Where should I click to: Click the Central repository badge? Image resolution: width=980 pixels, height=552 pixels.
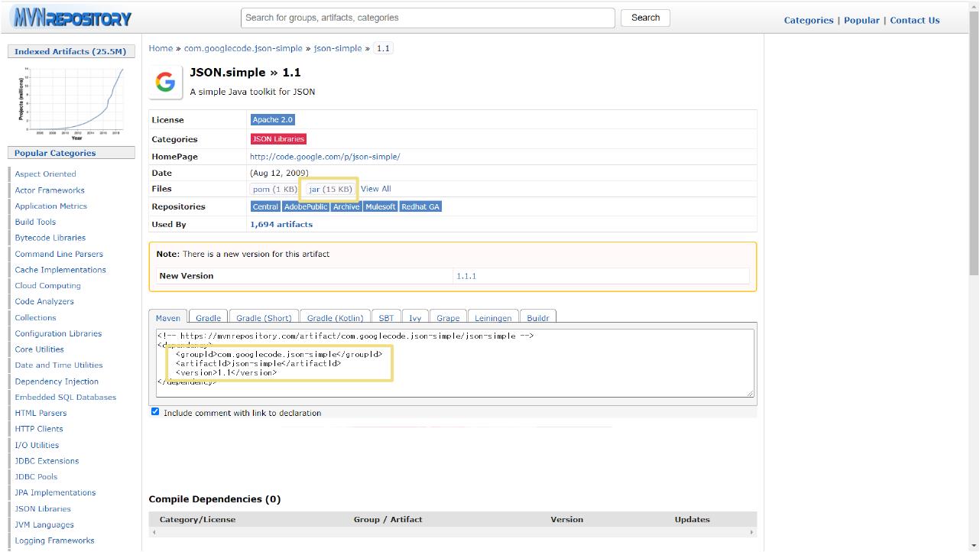[x=265, y=206]
